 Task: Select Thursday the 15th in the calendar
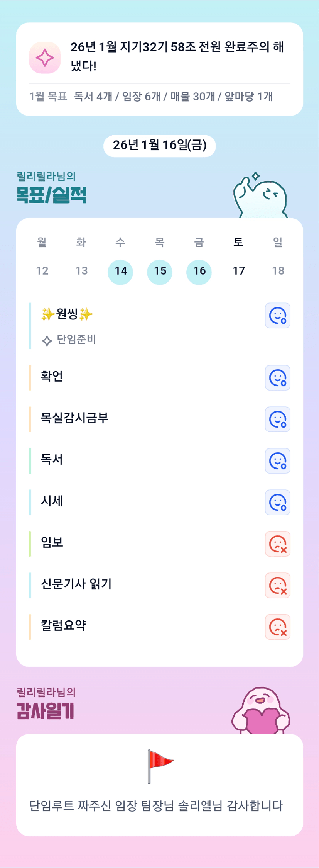click(160, 271)
